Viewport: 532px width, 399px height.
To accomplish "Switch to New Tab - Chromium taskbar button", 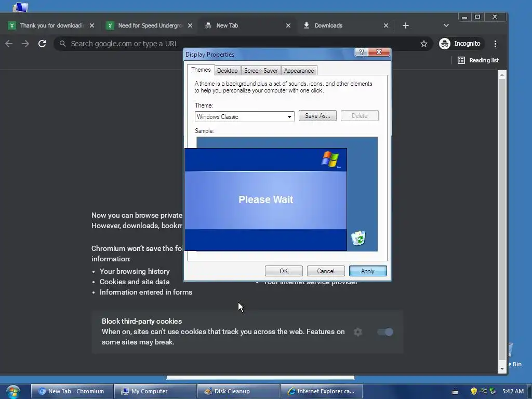I will click(72, 391).
